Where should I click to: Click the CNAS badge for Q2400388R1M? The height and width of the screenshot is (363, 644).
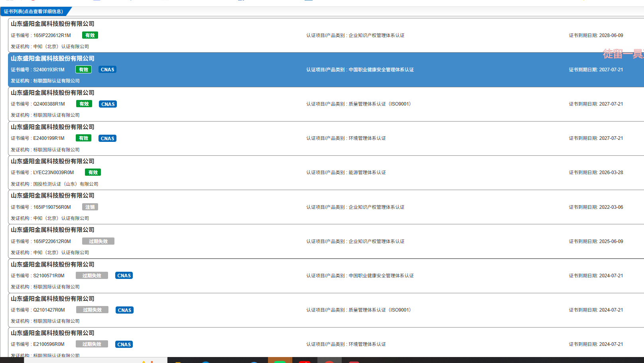point(108,104)
